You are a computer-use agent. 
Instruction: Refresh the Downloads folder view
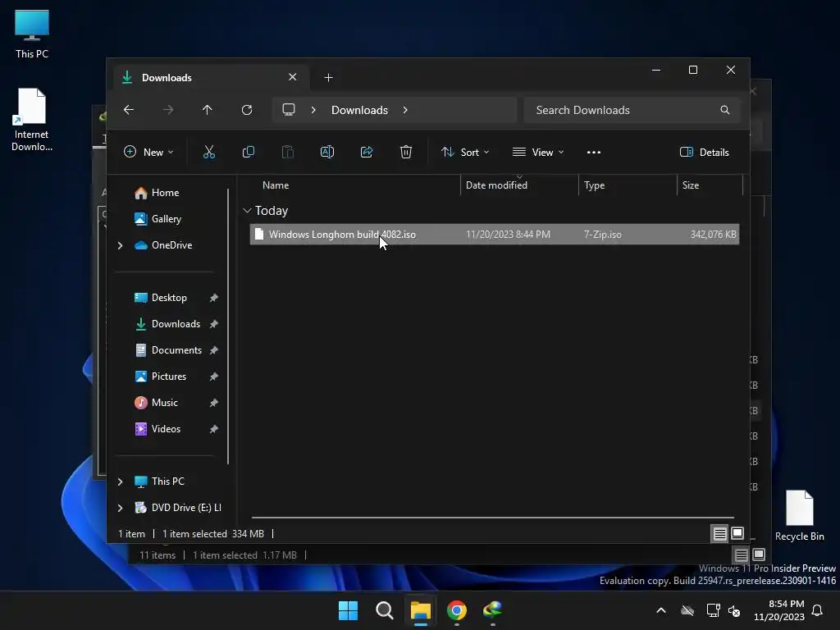[247, 110]
